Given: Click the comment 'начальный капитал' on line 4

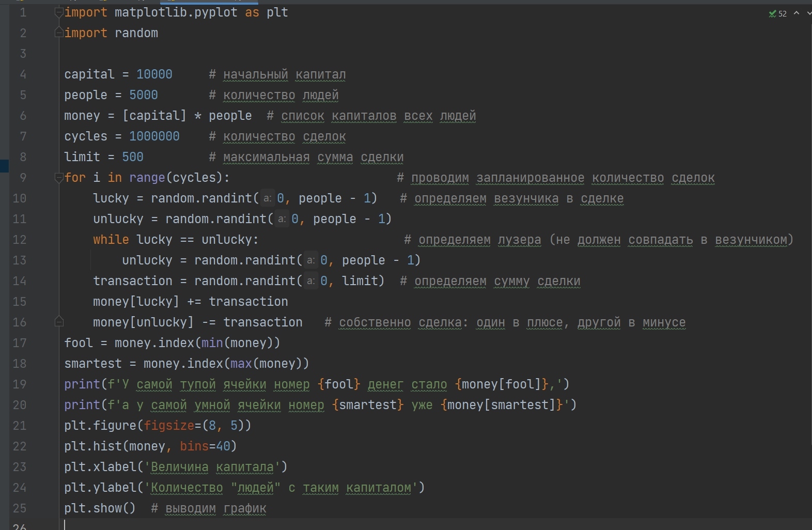Looking at the screenshot, I should coord(285,75).
